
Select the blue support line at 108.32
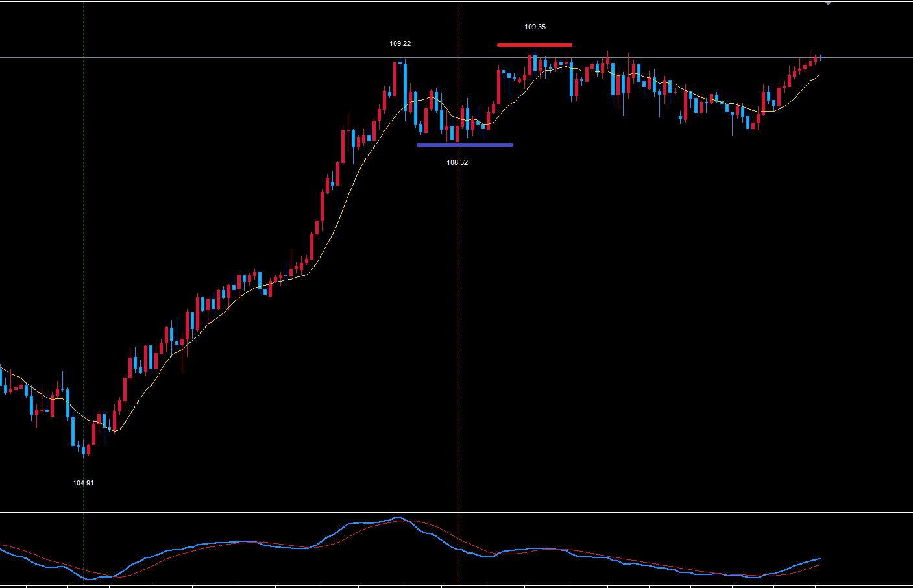(x=465, y=145)
